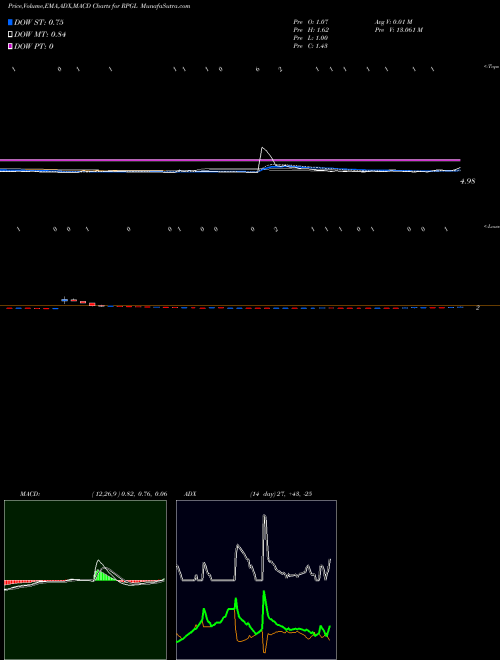Image resolution: width=500 pixels, height=660 pixels.
Task: Click the 'MACD:' panel heading
Action: click(x=30, y=494)
